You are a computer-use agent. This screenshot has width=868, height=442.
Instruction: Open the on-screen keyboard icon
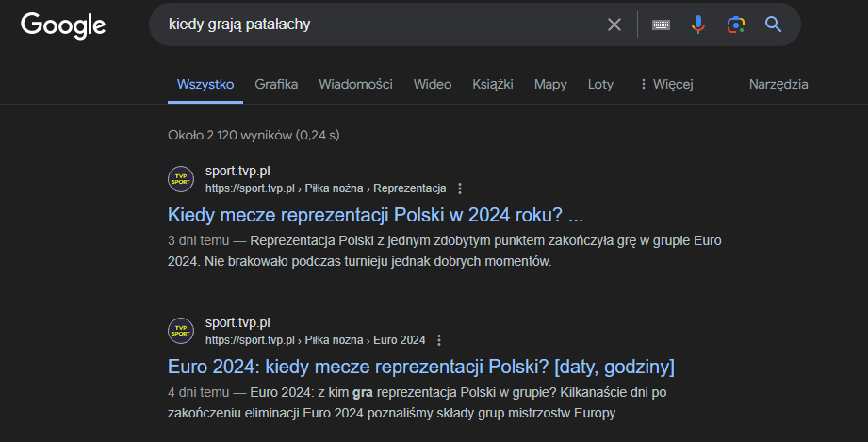pyautogui.click(x=661, y=25)
